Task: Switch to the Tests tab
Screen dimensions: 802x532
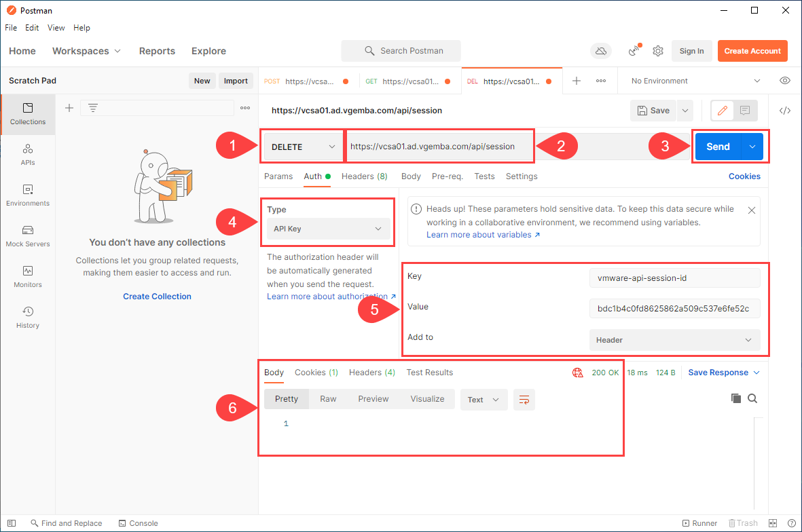Action: point(484,176)
